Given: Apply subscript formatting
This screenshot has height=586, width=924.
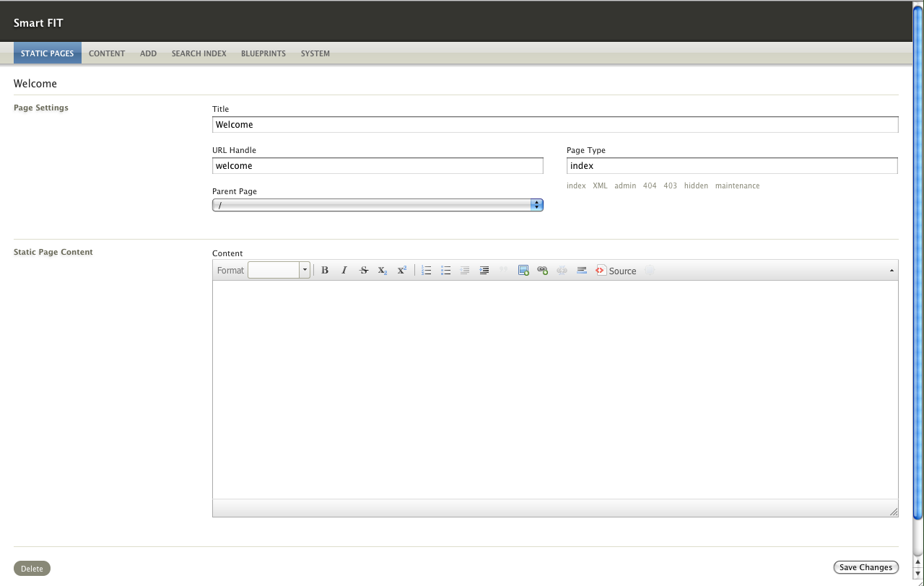Looking at the screenshot, I should 383,271.
